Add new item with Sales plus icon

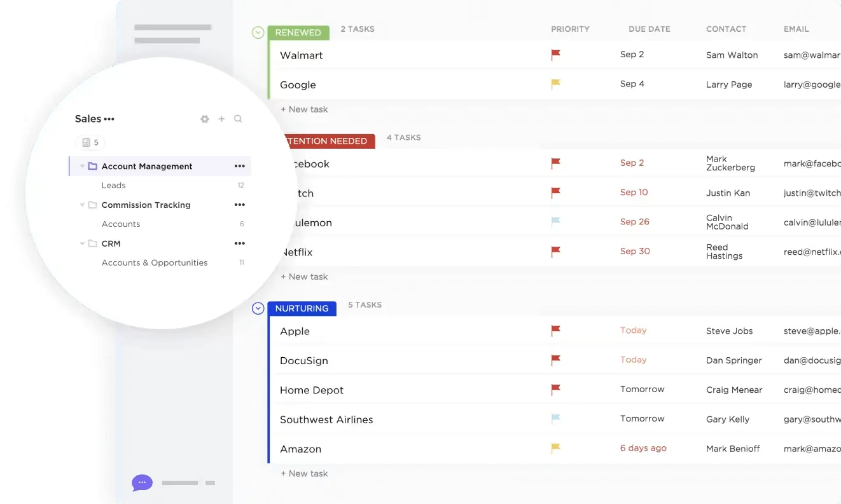tap(221, 119)
